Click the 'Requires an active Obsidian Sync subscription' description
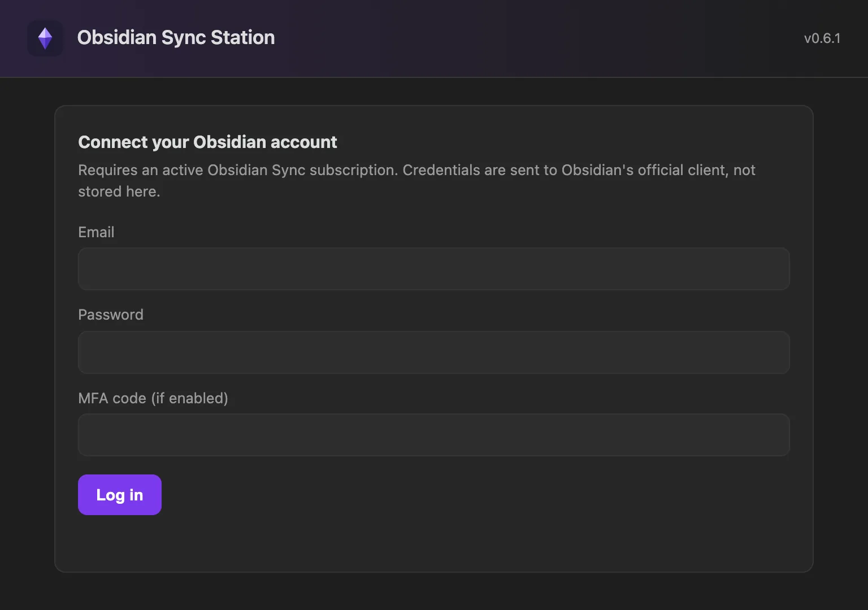The height and width of the screenshot is (610, 868). click(416, 181)
